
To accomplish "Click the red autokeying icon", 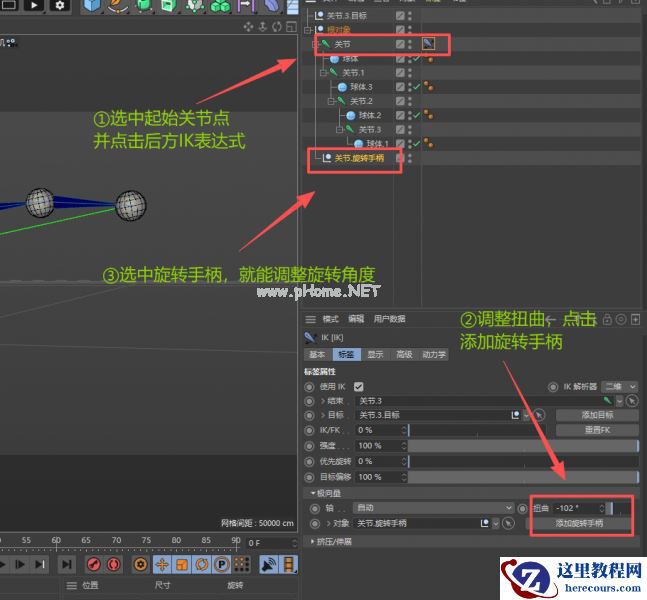I will coord(113,564).
